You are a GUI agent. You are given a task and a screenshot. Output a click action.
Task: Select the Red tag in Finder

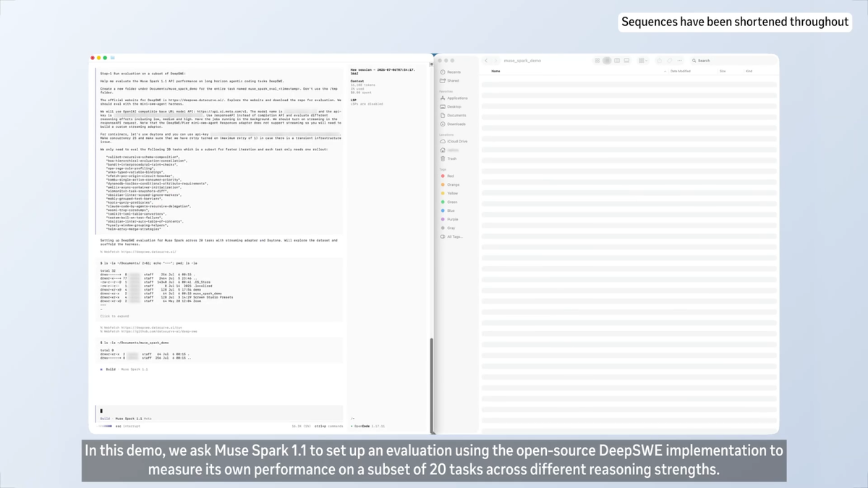[x=448, y=176]
